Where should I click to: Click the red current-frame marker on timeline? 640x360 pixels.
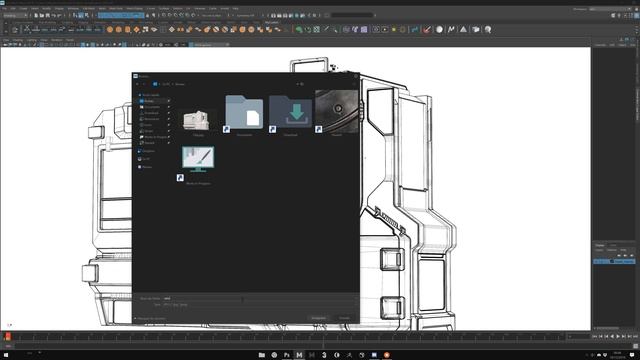(8, 336)
